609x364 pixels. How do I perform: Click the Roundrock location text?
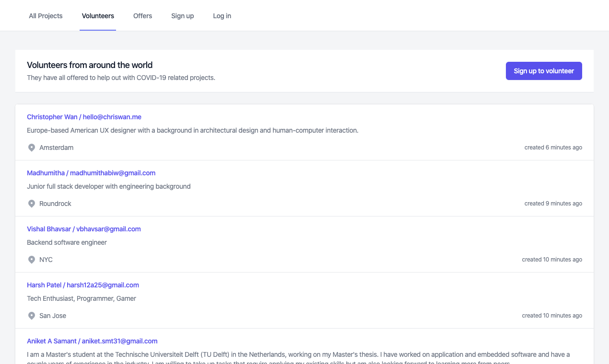55,204
